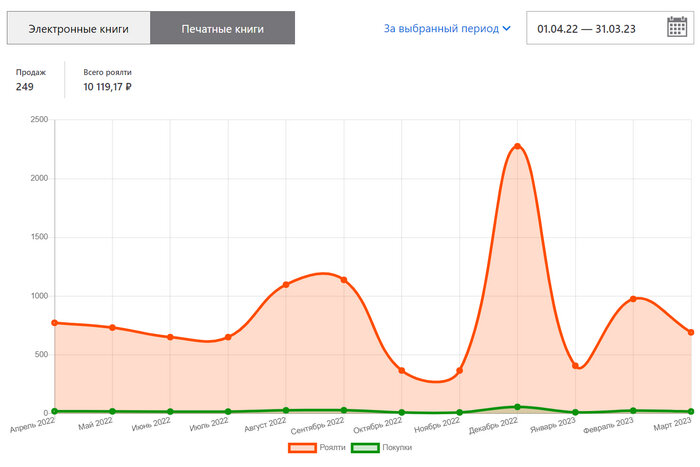Select the Октябрь 2022 royalty data point
This screenshot has width=700, height=467.
(x=402, y=371)
